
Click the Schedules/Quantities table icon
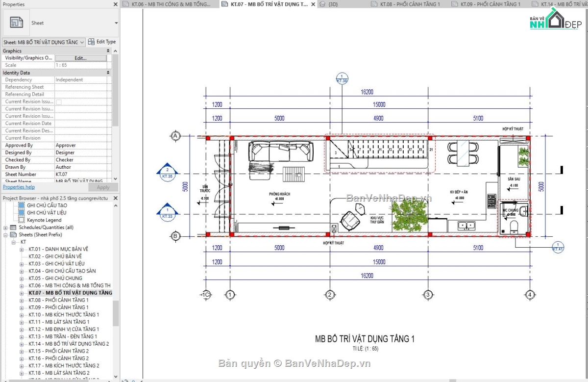(13, 228)
